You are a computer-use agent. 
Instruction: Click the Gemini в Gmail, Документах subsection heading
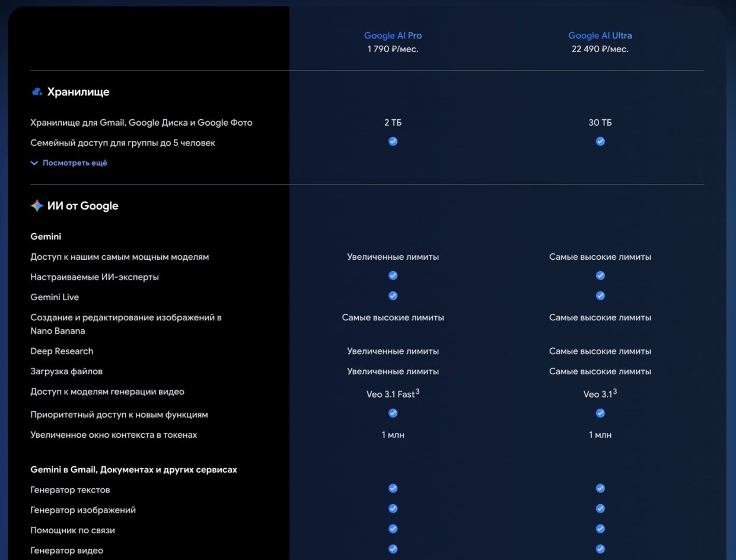(x=134, y=470)
